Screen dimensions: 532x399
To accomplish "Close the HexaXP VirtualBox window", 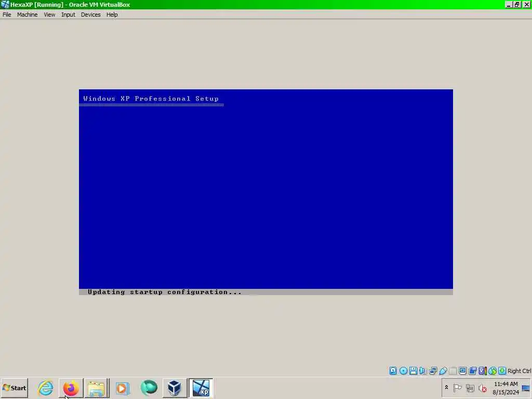I will pyautogui.click(x=526, y=4).
